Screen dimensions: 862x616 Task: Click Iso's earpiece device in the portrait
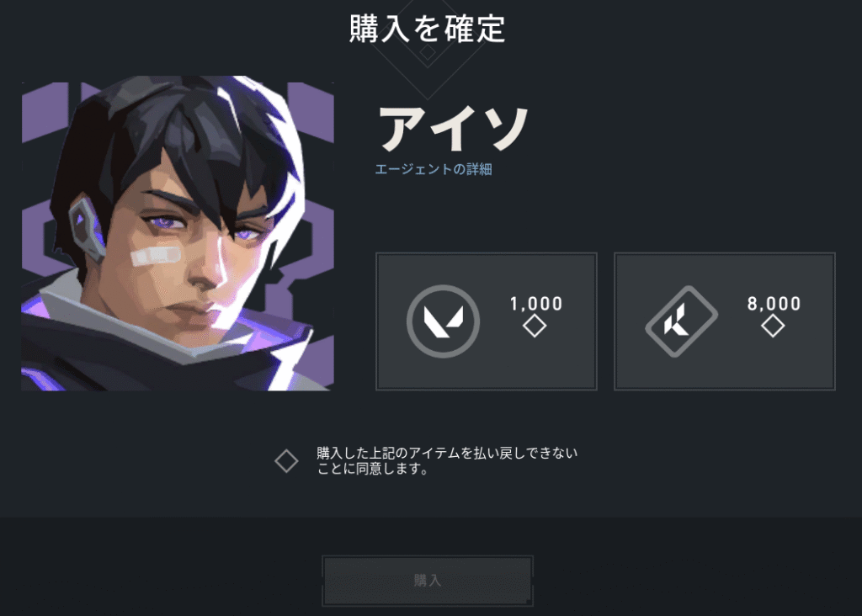87,230
